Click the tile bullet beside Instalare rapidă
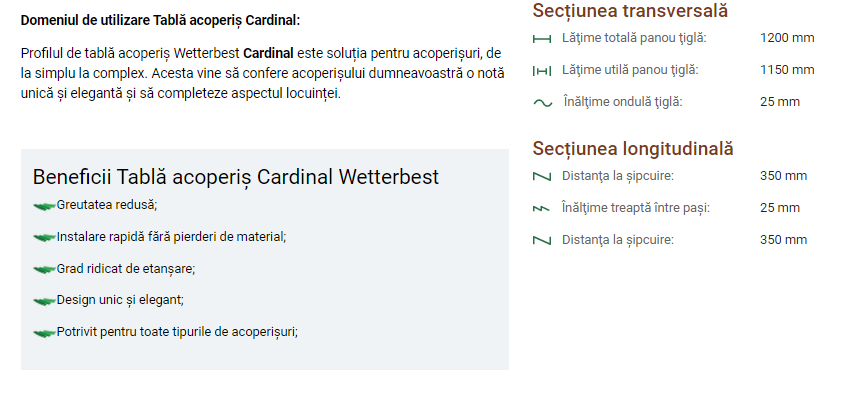Image resolution: width=841 pixels, height=393 pixels. pos(45,238)
